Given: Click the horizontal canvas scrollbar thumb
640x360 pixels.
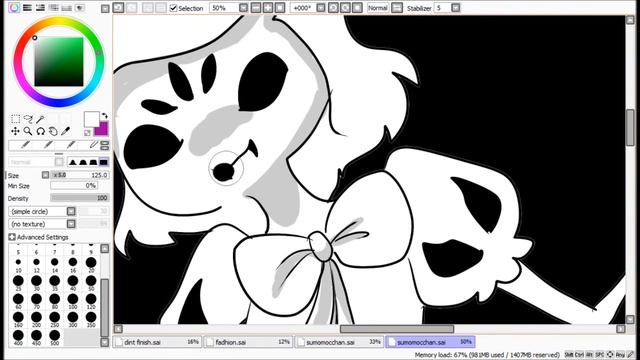Looking at the screenshot, I should pyautogui.click(x=397, y=329).
